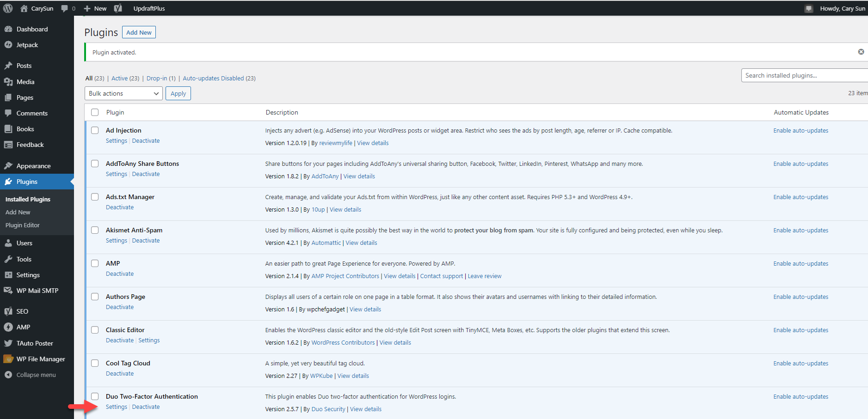Click the Tools wrench icon in sidebar
This screenshot has width=868, height=419.
[8, 259]
